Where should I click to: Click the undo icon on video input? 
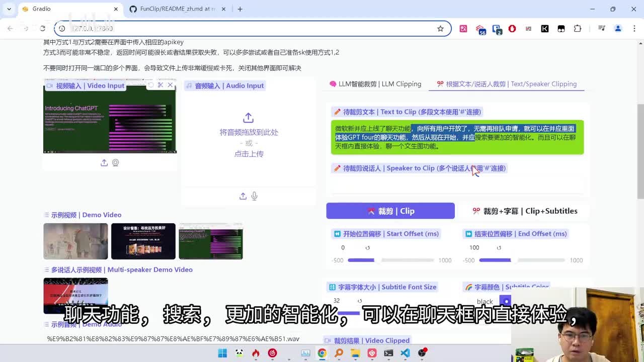(150, 85)
